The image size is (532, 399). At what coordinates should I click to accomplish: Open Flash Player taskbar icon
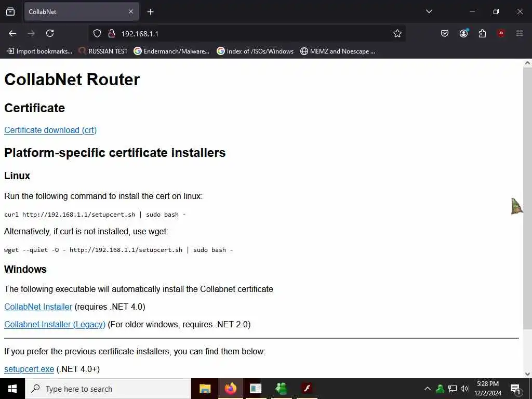coord(307,388)
